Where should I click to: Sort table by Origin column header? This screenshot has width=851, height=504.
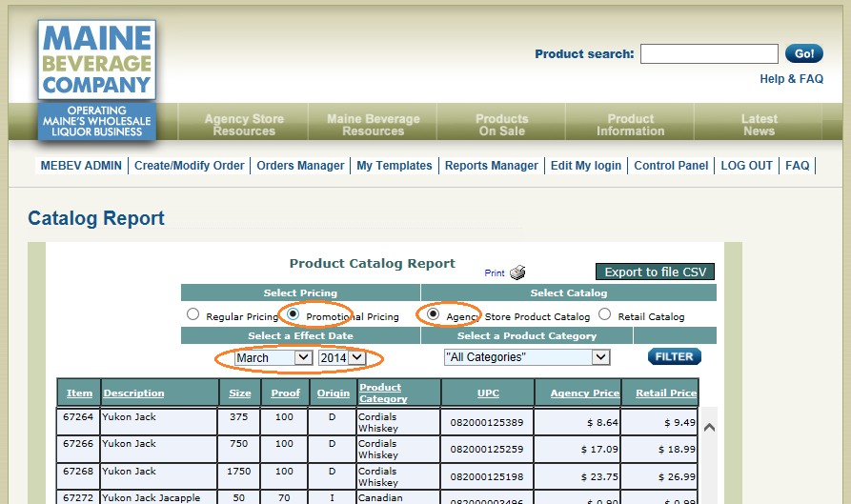(x=334, y=393)
